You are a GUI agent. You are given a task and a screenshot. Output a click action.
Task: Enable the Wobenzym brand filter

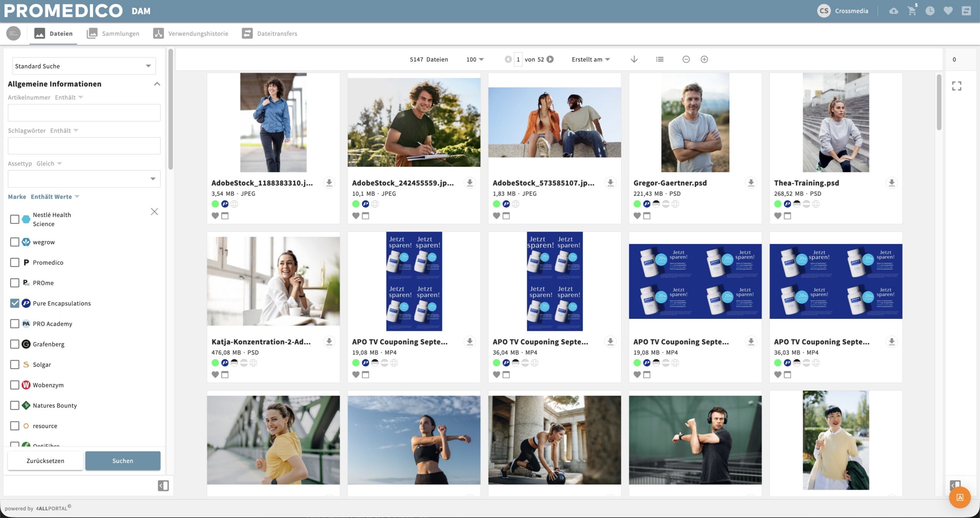click(15, 385)
